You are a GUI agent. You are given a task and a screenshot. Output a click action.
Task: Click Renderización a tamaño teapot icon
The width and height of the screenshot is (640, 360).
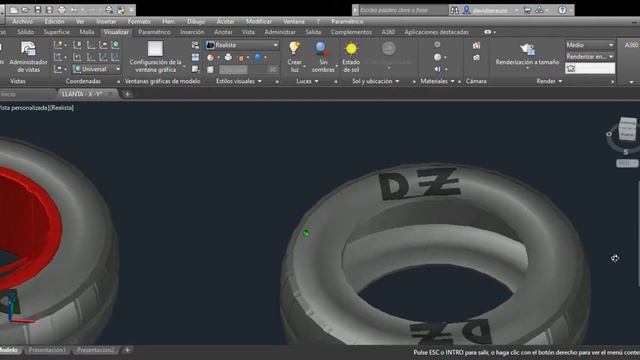[527, 50]
